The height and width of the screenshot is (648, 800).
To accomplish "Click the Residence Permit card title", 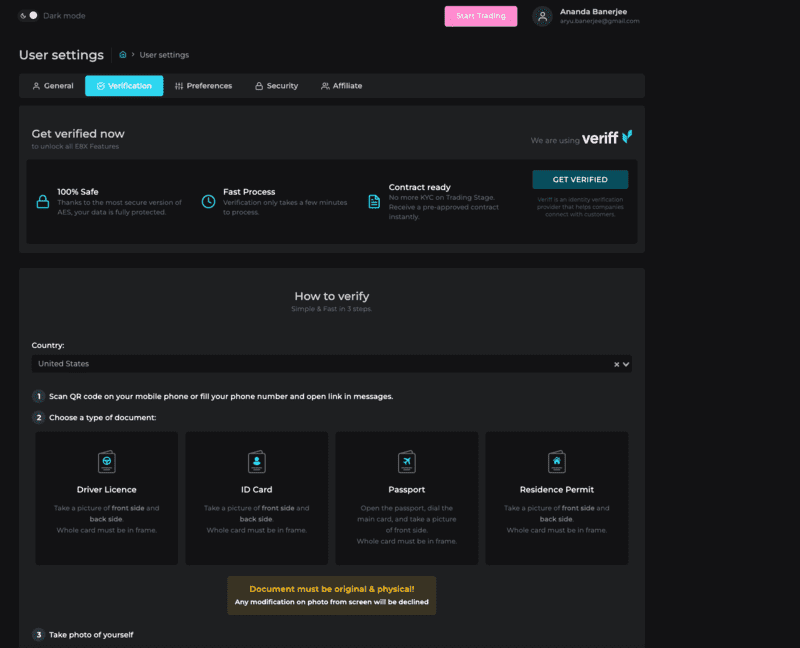I will click(557, 489).
